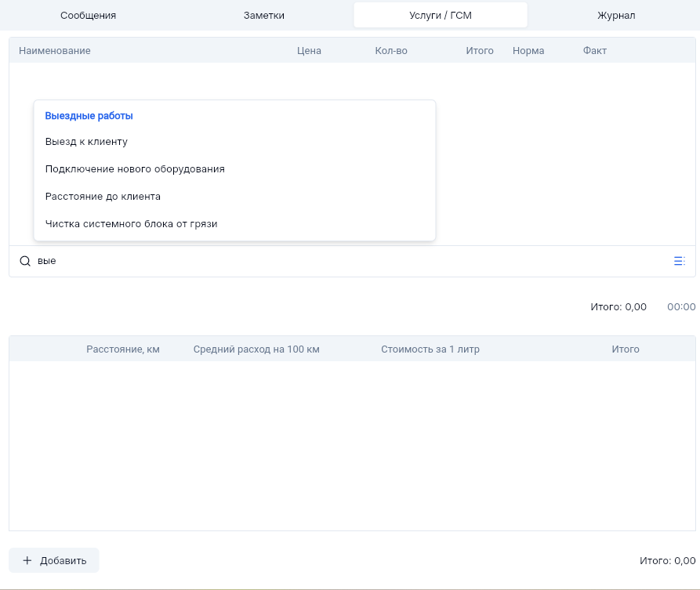Screen dimensions: 700x590
Task: Click the Стоимость за 1 литр header
Action: (x=430, y=349)
